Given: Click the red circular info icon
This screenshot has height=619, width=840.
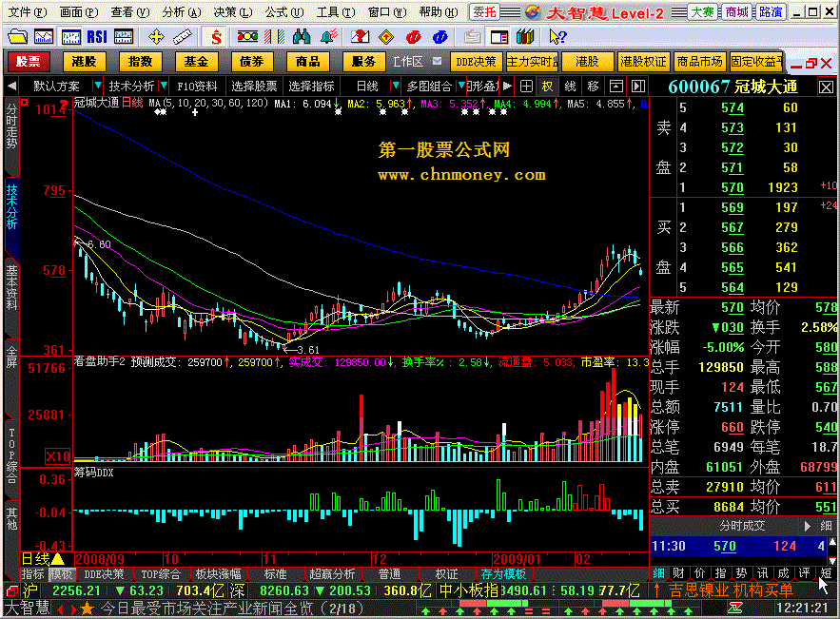Looking at the screenshot, I should (x=413, y=36).
